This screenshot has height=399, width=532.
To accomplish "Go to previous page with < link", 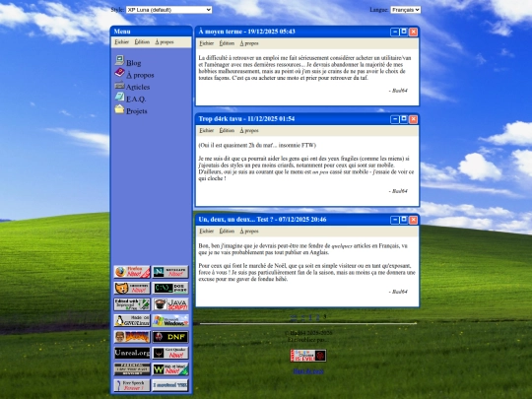I will click(303, 318).
